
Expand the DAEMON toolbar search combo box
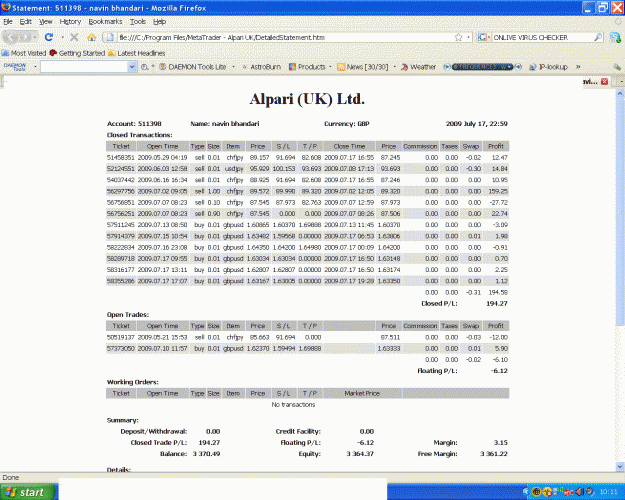tap(132, 67)
